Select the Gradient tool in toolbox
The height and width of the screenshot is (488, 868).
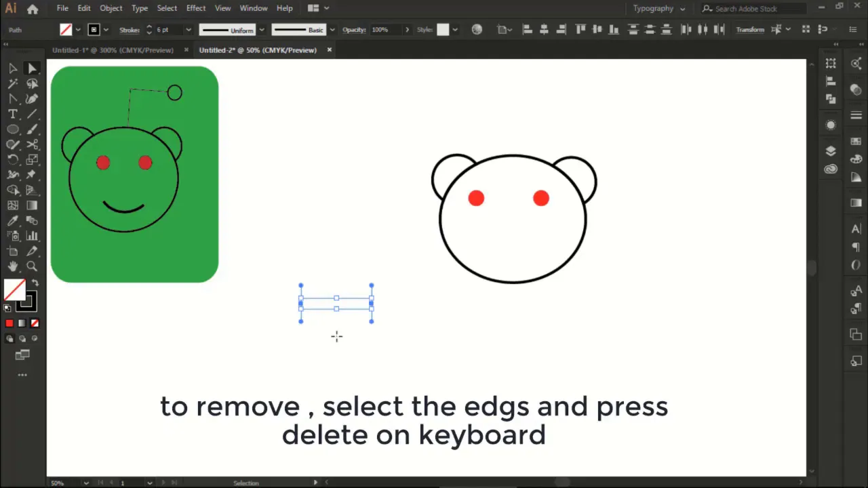32,205
